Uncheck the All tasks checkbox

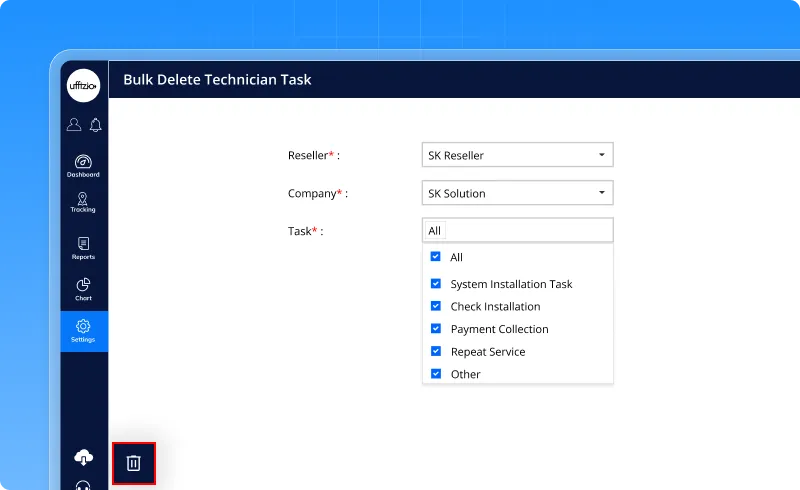coord(436,257)
